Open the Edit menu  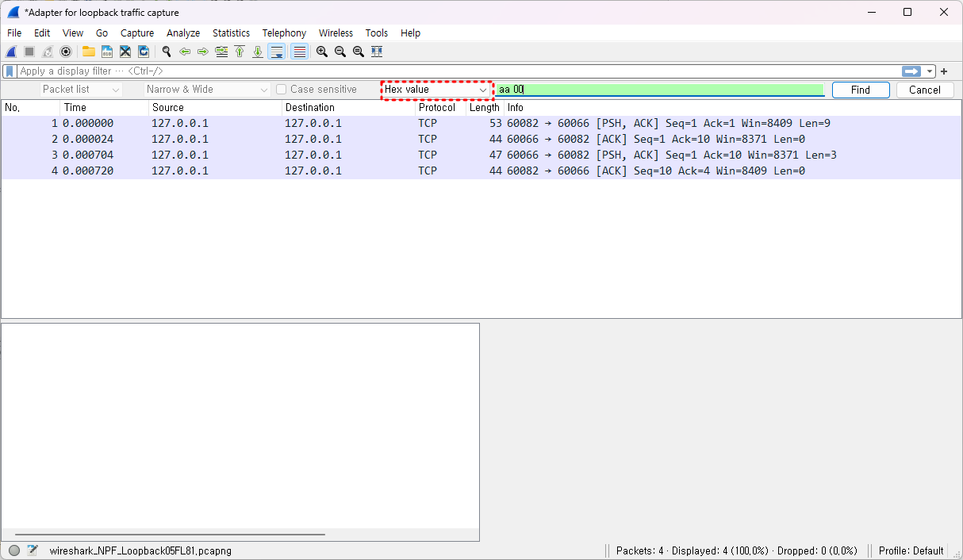click(42, 33)
